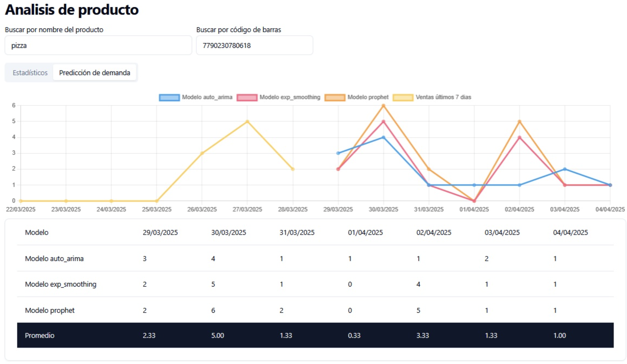Toggle Ventas últimos 7 dias legend swatch

coord(403,97)
